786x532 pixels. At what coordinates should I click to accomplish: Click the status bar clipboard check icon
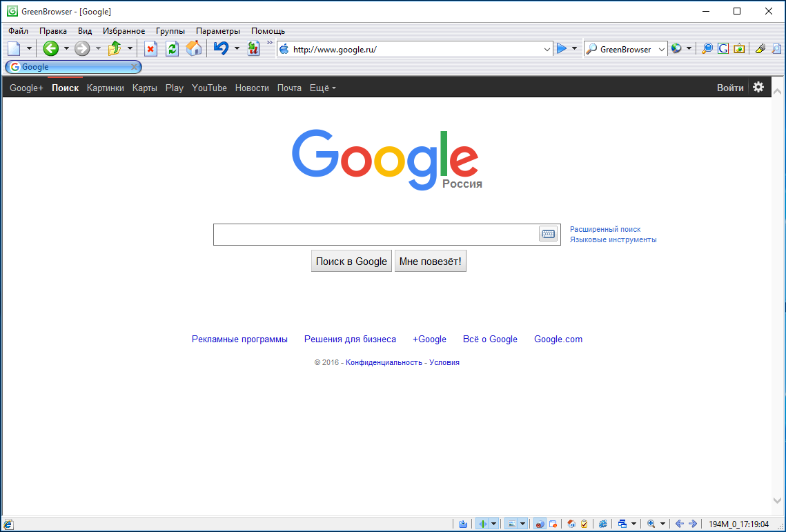(x=584, y=524)
